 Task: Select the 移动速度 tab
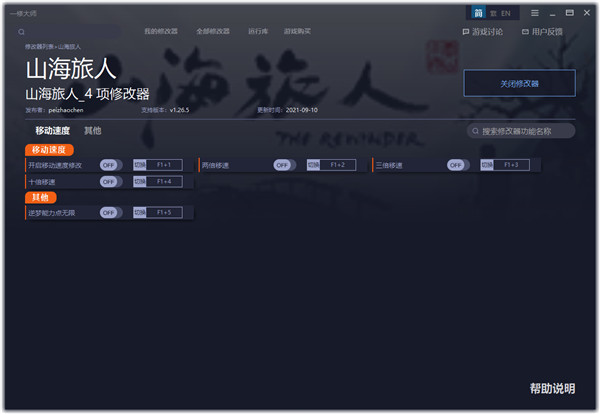52,131
